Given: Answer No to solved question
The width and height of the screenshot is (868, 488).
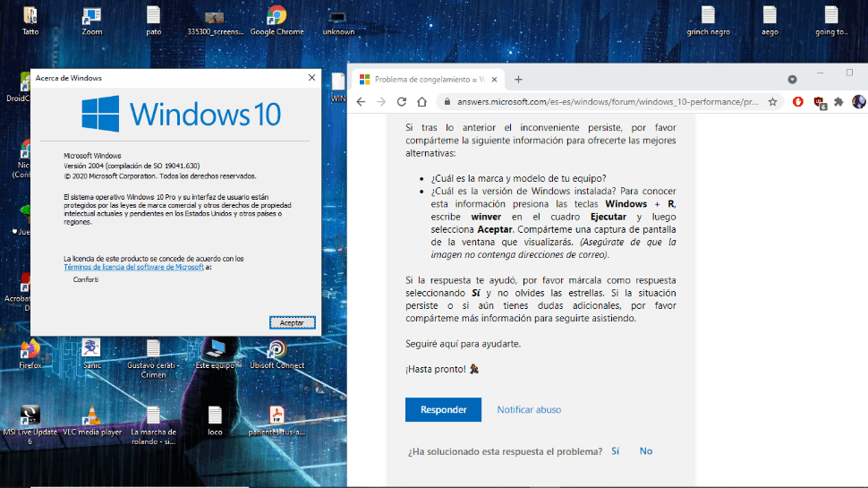Looking at the screenshot, I should 645,451.
